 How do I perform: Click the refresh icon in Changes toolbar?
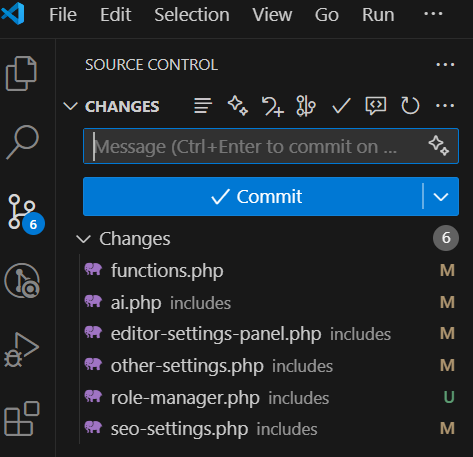click(410, 106)
